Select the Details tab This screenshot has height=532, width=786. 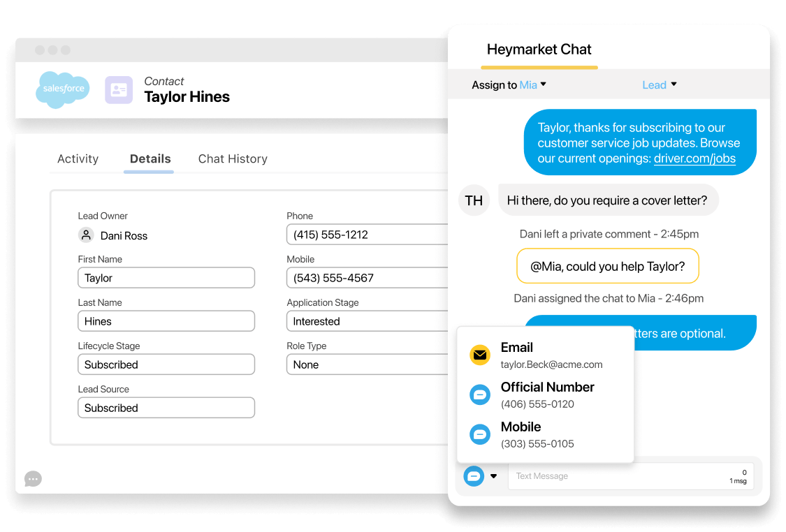pyautogui.click(x=150, y=158)
